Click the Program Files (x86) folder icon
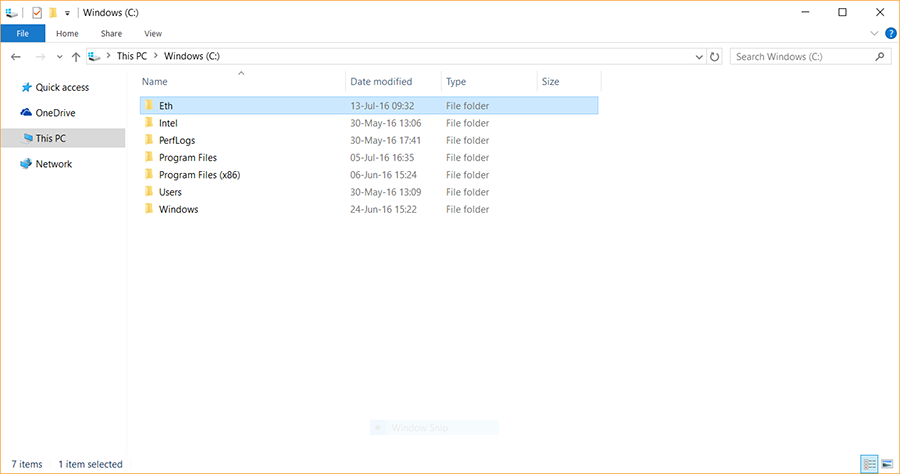The height and width of the screenshot is (474, 900). pos(149,174)
